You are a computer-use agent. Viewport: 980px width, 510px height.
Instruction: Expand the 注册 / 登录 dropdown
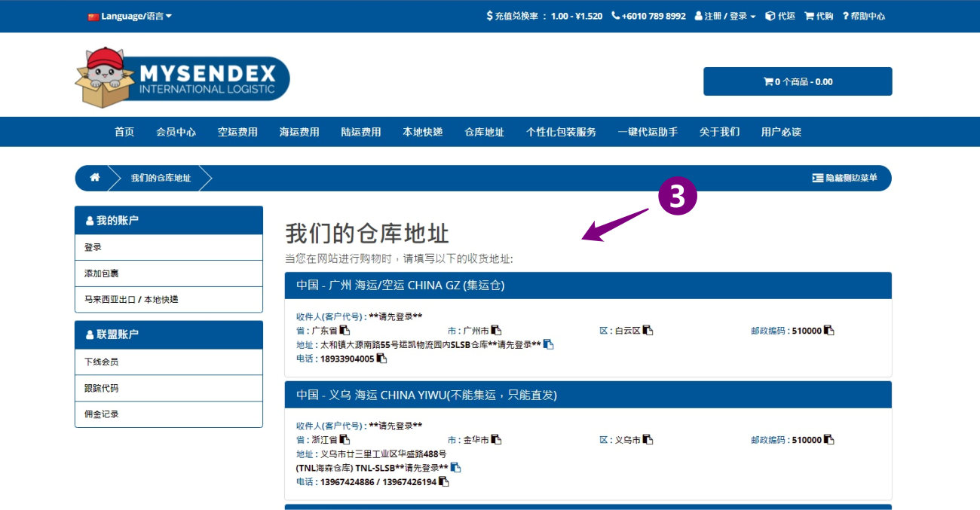(724, 16)
